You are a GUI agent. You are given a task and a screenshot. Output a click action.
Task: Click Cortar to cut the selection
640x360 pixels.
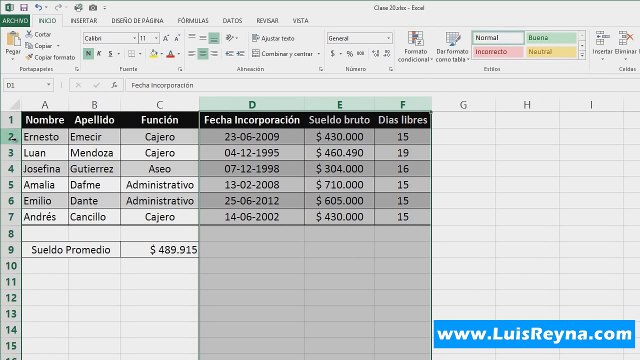(x=38, y=34)
